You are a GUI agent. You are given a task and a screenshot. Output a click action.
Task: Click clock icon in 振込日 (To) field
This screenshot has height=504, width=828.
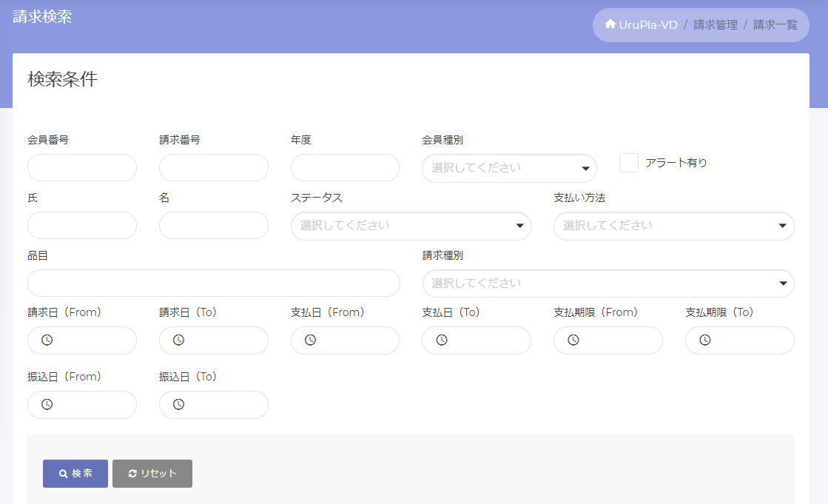[178, 405]
